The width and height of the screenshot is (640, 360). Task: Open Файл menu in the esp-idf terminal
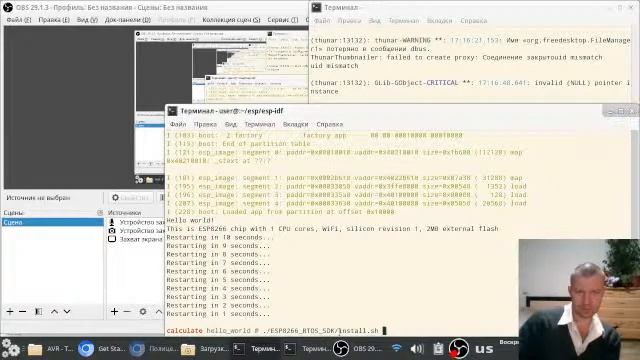pyautogui.click(x=178, y=124)
